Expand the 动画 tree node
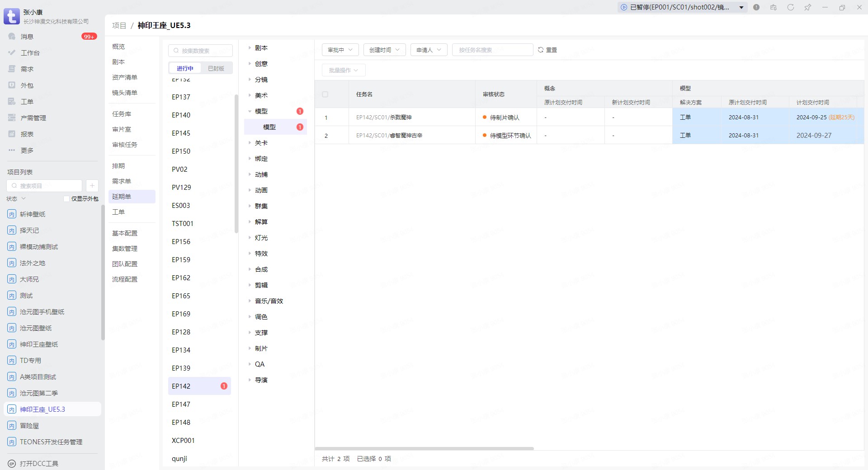Image resolution: width=868 pixels, height=470 pixels. (x=250, y=190)
